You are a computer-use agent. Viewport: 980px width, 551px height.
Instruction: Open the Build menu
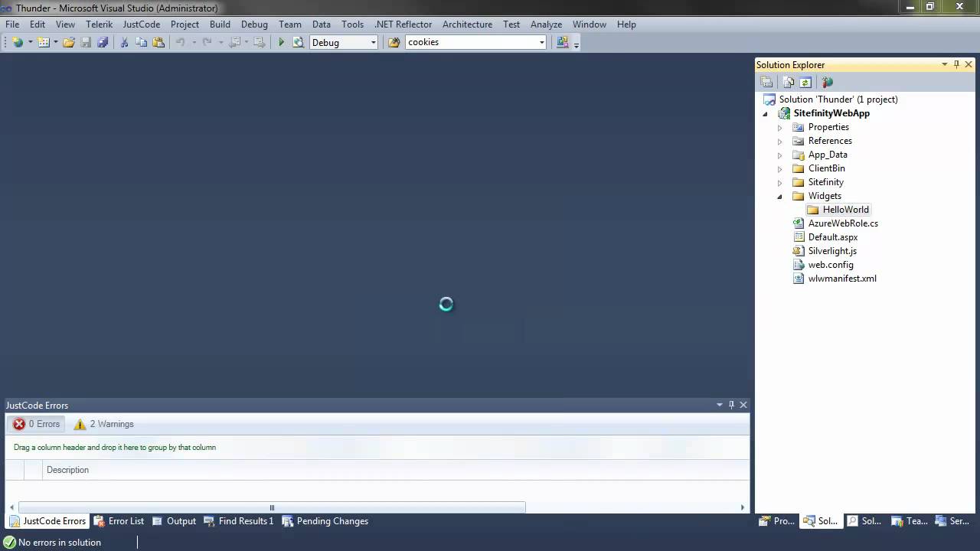(220, 24)
